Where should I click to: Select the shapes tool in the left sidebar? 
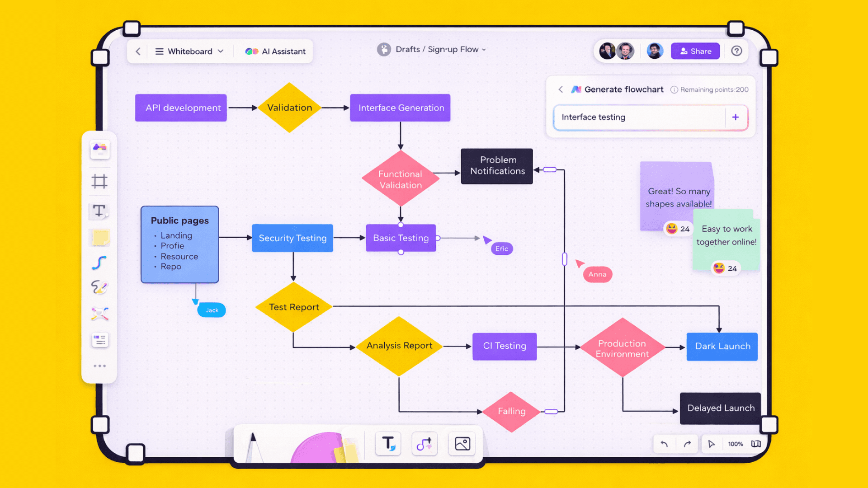coord(99,150)
